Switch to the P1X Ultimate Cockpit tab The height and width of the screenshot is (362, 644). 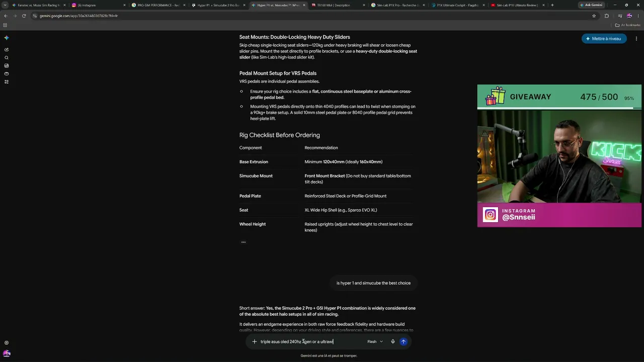458,5
